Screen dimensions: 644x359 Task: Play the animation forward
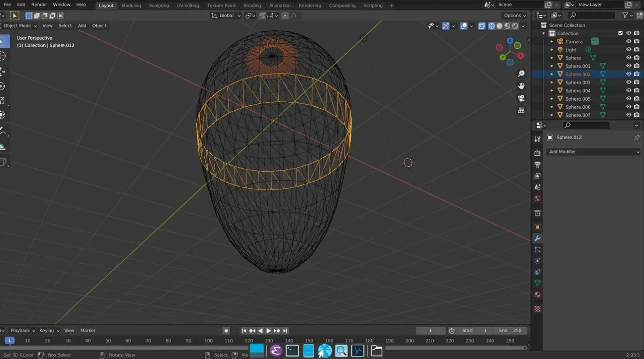268,331
